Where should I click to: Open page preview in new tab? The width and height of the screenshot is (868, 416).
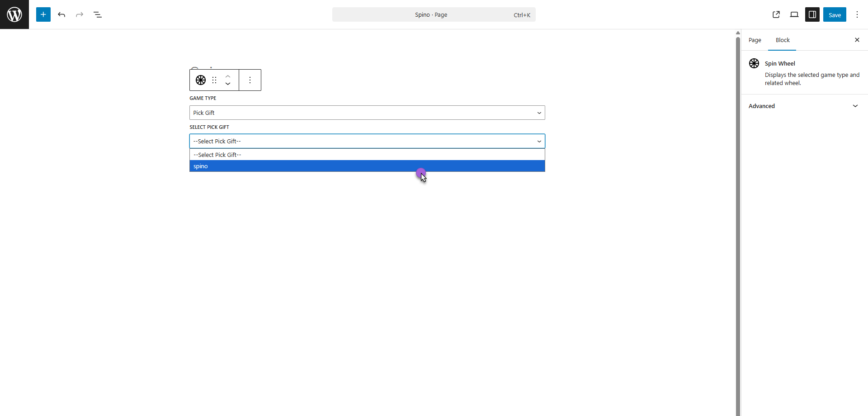point(776,14)
